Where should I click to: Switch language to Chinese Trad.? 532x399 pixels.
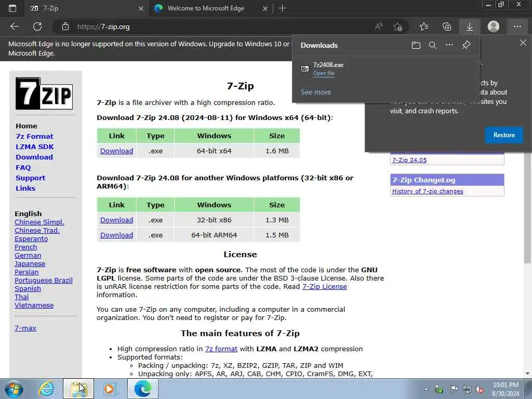click(37, 230)
